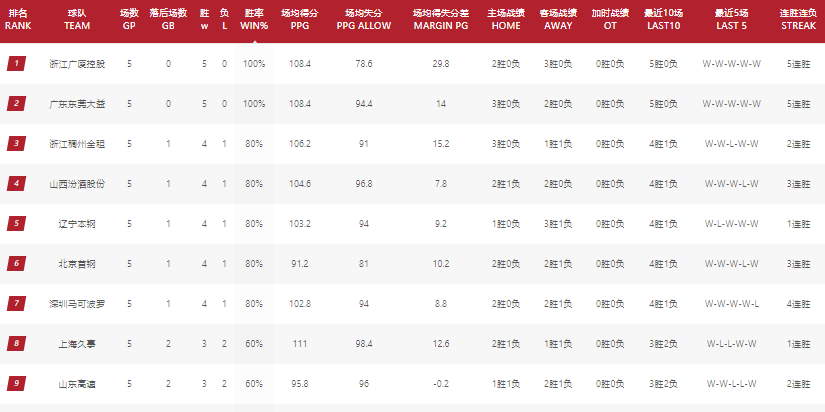This screenshot has width=825, height=412.
Task: Open the 浙江广厦控股 team link
Action: pyautogui.click(x=77, y=64)
